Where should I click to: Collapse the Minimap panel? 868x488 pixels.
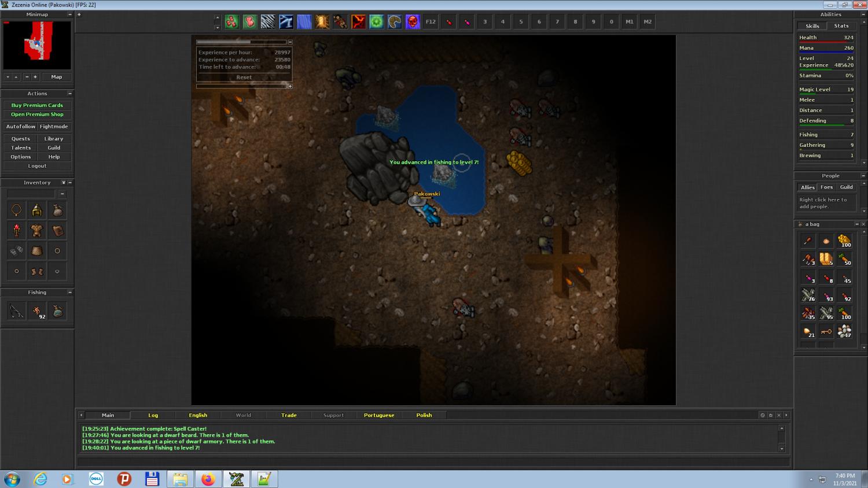(70, 14)
